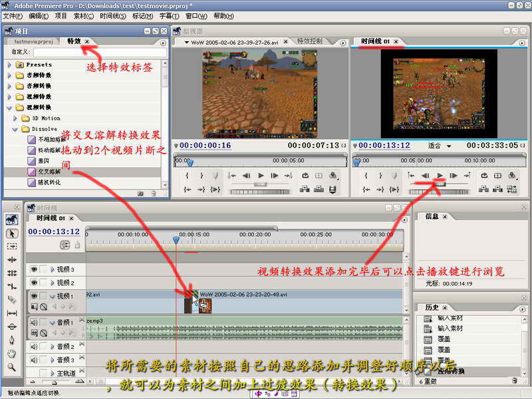Click Loop button in source monitor

[305, 176]
